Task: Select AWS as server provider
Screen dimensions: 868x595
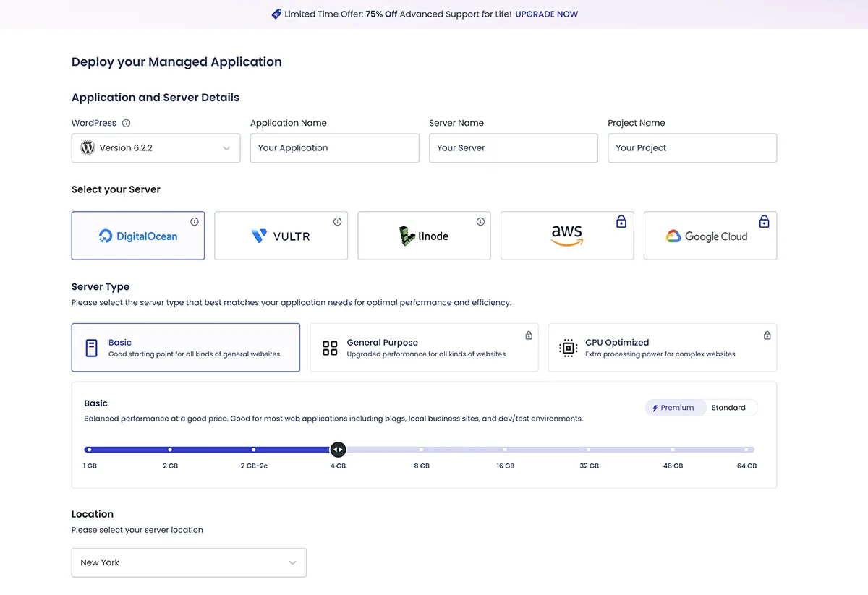Action: pos(567,236)
